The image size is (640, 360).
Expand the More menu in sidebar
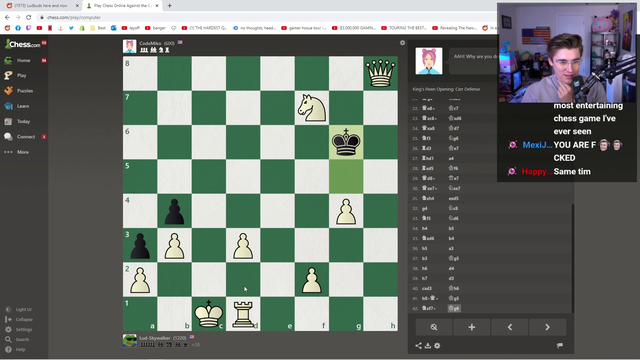(22, 152)
